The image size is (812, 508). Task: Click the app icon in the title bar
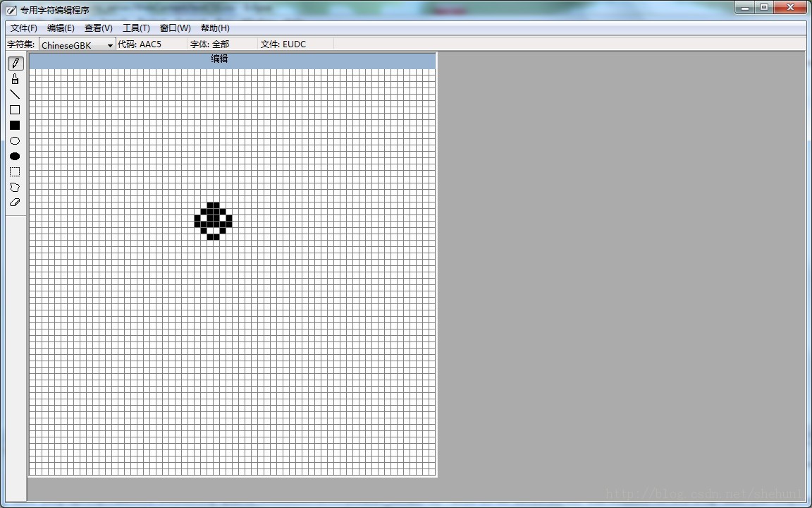pyautogui.click(x=11, y=10)
